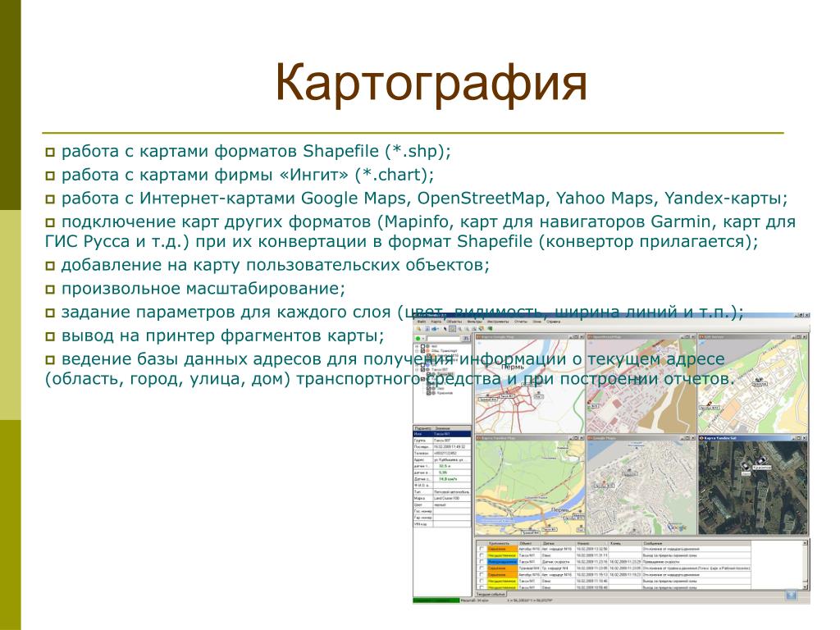Click events table scrollbar up arrow

(805, 543)
